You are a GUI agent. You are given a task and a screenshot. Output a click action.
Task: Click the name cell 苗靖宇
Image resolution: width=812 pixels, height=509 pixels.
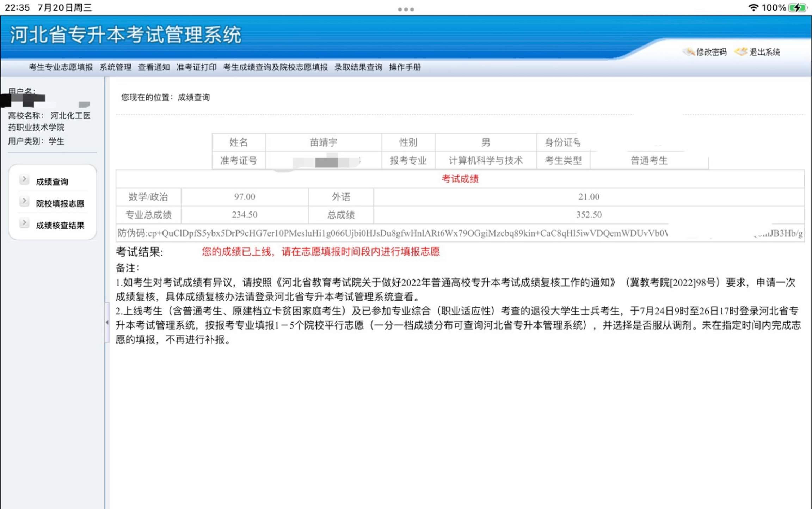point(324,142)
